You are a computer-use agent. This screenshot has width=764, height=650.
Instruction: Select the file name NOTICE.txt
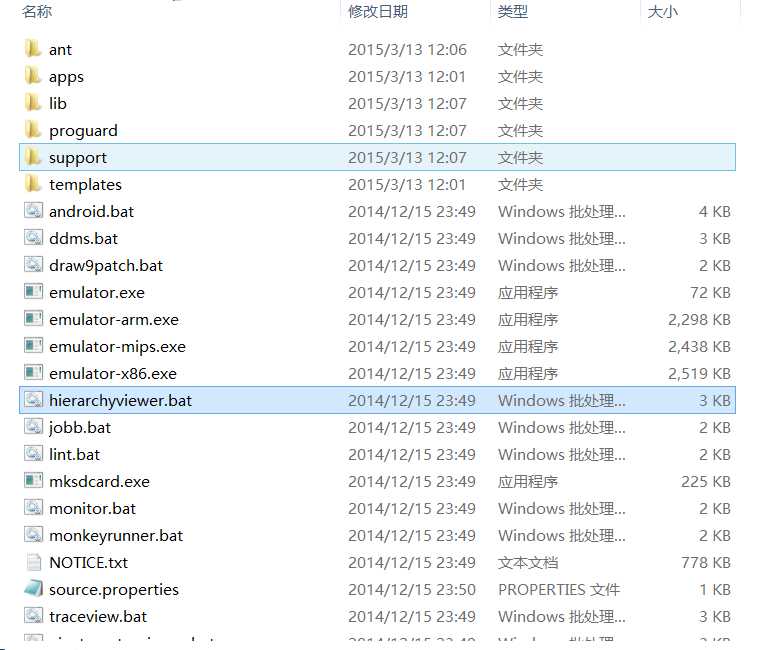point(88,563)
